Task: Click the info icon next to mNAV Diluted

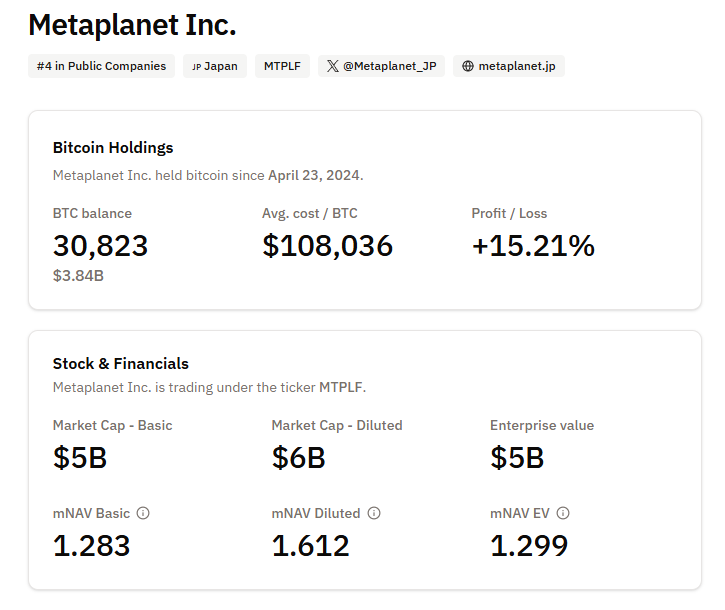Action: [374, 513]
